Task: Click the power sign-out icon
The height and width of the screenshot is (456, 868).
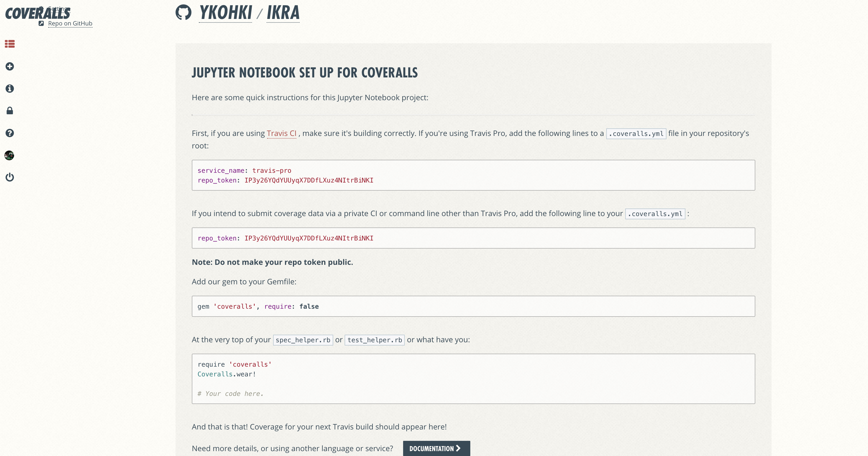Action: click(x=10, y=177)
